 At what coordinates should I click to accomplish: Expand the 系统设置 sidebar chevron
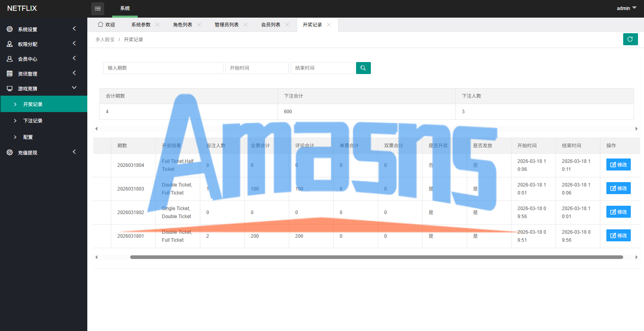point(74,28)
